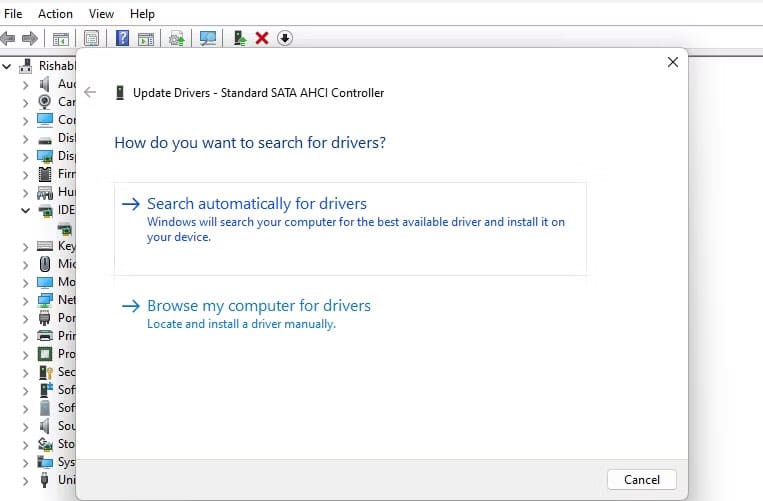Select the Computer monitor icon
This screenshot has height=501, width=763.
[45, 120]
